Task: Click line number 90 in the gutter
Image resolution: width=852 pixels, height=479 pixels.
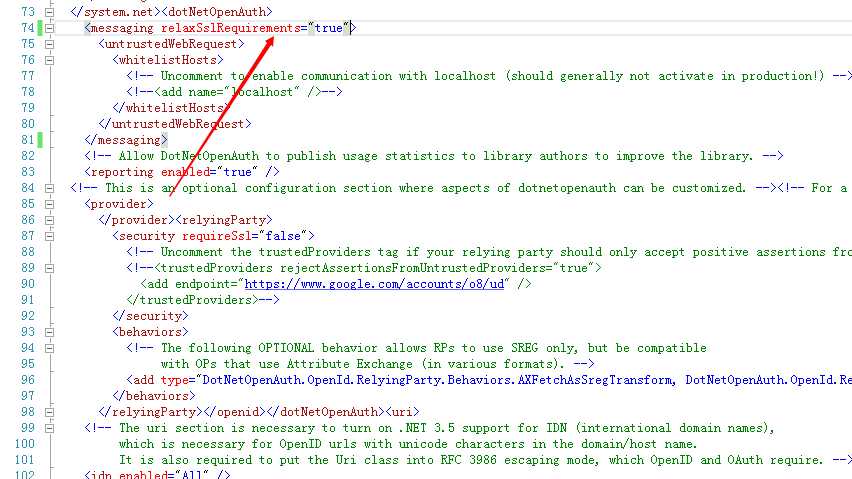Action: pos(28,283)
